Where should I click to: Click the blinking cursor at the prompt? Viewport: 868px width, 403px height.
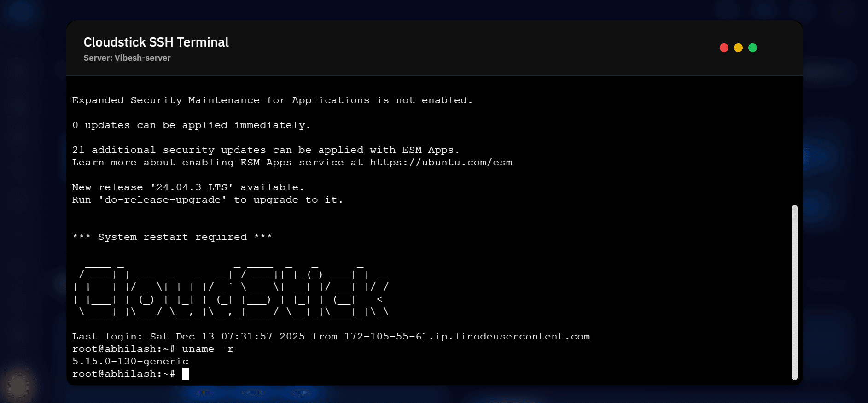pyautogui.click(x=186, y=374)
